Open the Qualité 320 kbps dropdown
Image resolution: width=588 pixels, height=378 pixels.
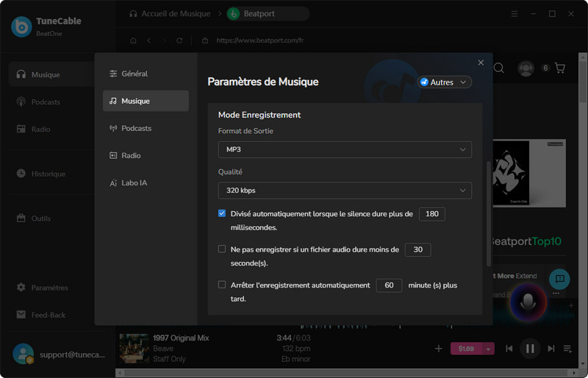345,190
